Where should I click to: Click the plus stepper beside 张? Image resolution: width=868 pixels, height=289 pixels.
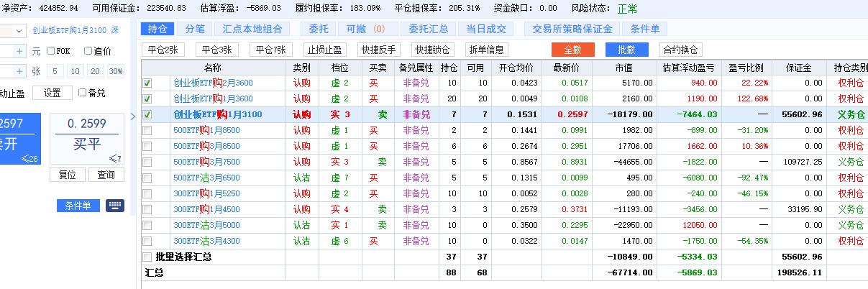point(20,71)
